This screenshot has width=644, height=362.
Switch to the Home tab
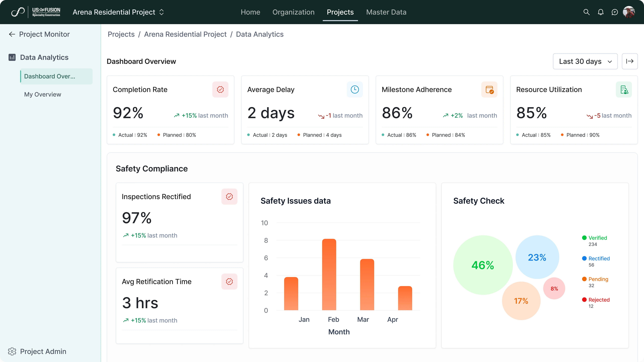click(x=250, y=12)
